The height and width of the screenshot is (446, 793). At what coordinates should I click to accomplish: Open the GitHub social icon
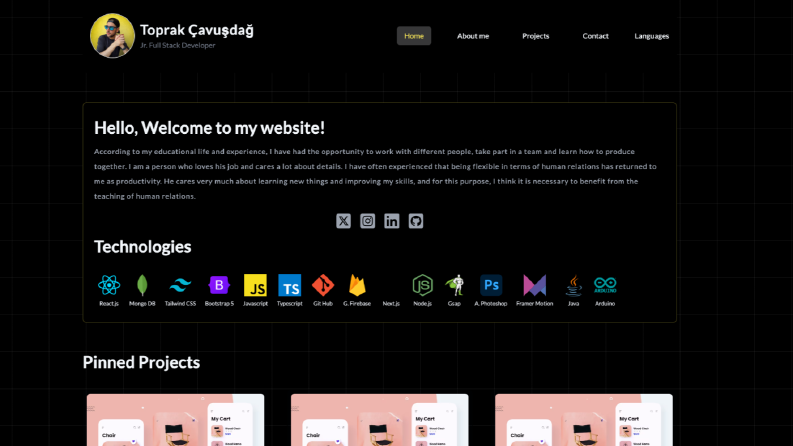[x=416, y=221]
